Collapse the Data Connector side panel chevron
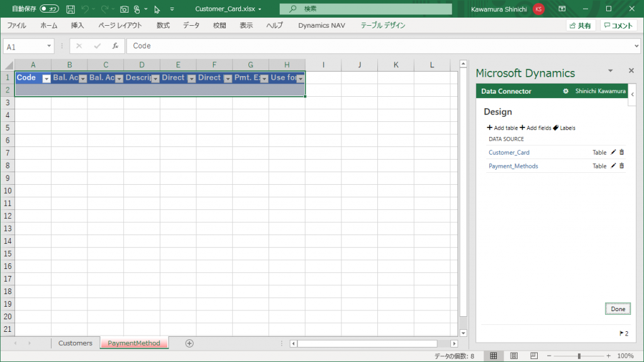Viewport: 644px width, 362px height. 633,94
